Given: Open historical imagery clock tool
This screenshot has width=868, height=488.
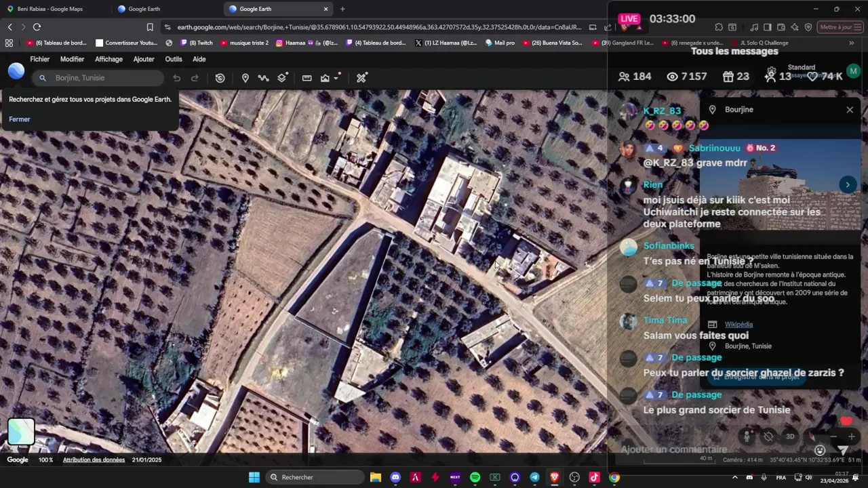Looking at the screenshot, I should (220, 78).
